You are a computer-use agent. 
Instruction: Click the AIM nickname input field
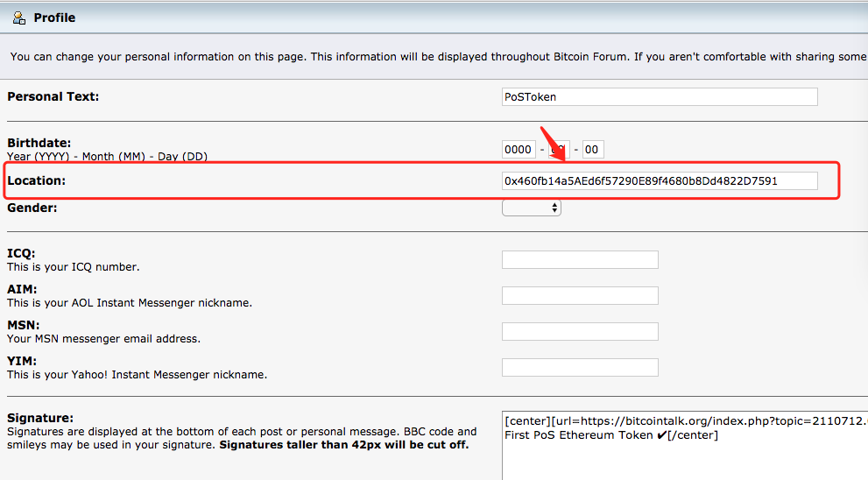coord(580,296)
